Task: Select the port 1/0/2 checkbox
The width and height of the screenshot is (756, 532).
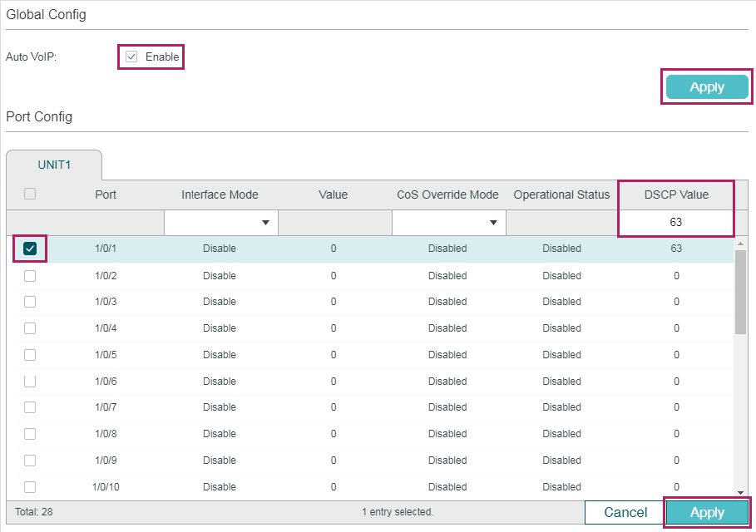Action: pos(30,276)
